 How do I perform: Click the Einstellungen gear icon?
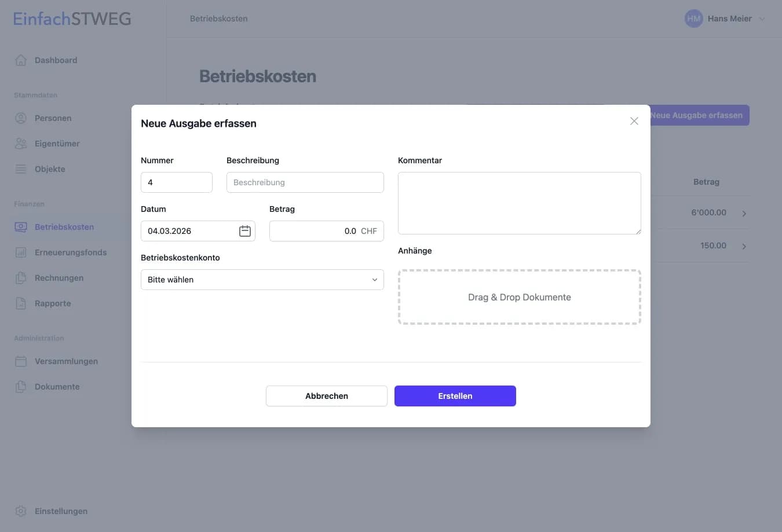(x=21, y=511)
